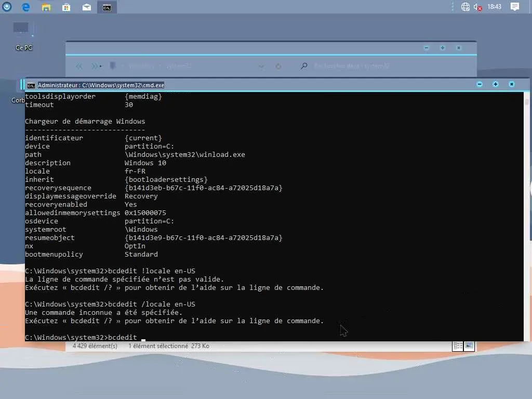Click 'Standard' bootmenupolicy value

tap(141, 255)
